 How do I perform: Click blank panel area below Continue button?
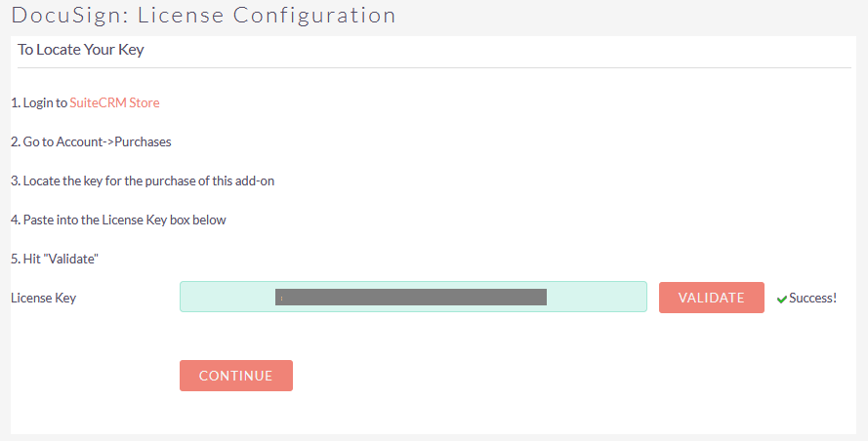pyautogui.click(x=434, y=414)
